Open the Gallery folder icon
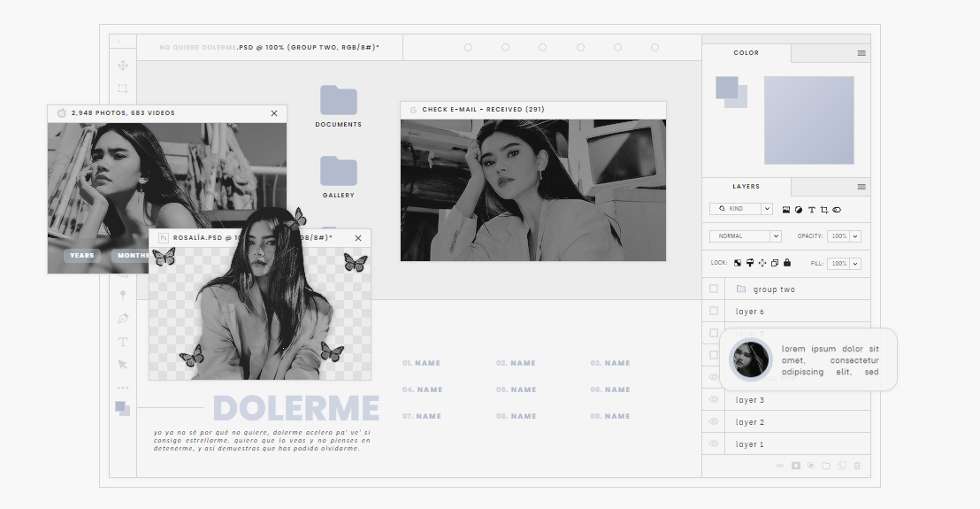 [338, 171]
